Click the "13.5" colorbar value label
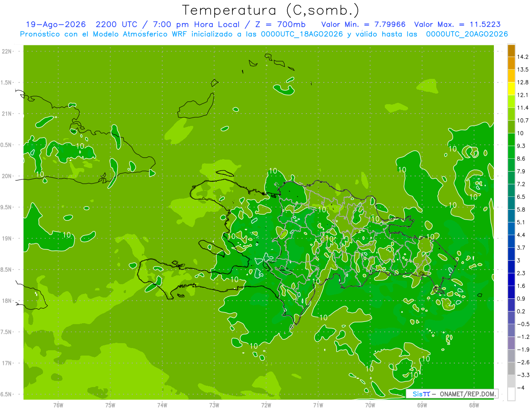The width and height of the screenshot is (532, 411). pos(523,70)
